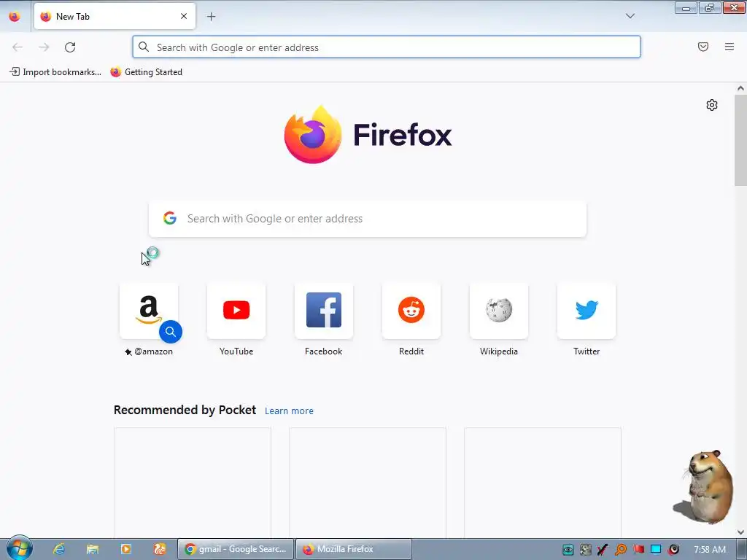Click the page scrollbar up arrow
The width and height of the screenshot is (747, 560).
tap(740, 88)
